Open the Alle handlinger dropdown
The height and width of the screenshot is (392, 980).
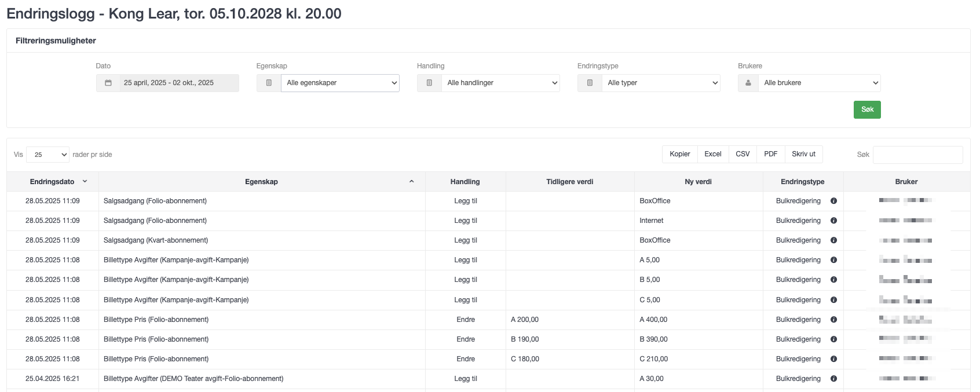point(501,83)
